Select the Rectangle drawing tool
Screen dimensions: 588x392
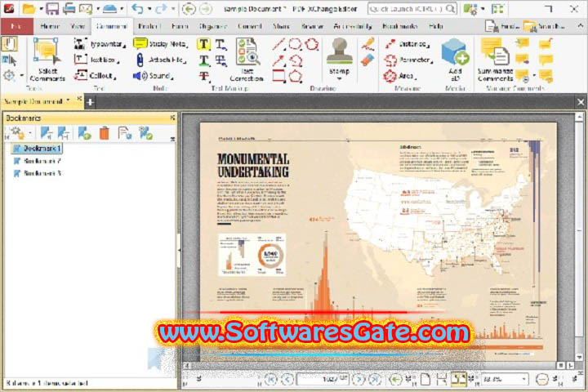(x=278, y=76)
